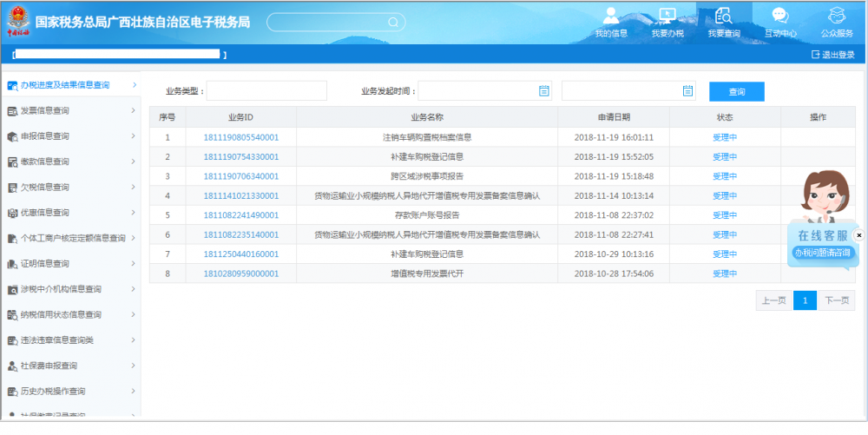Click the 我的信息 person icon
Image resolution: width=868 pixels, height=435 pixels.
click(611, 16)
